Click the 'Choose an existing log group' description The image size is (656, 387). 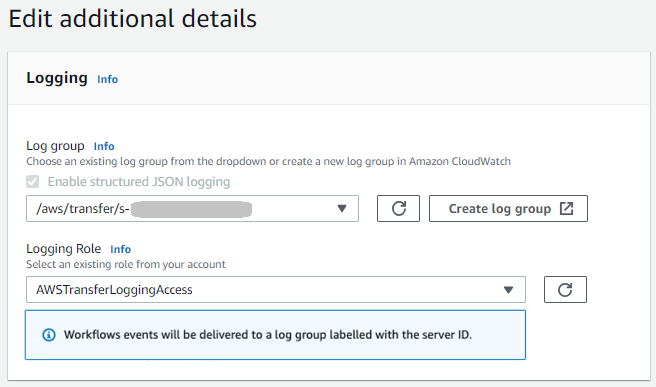point(268,161)
